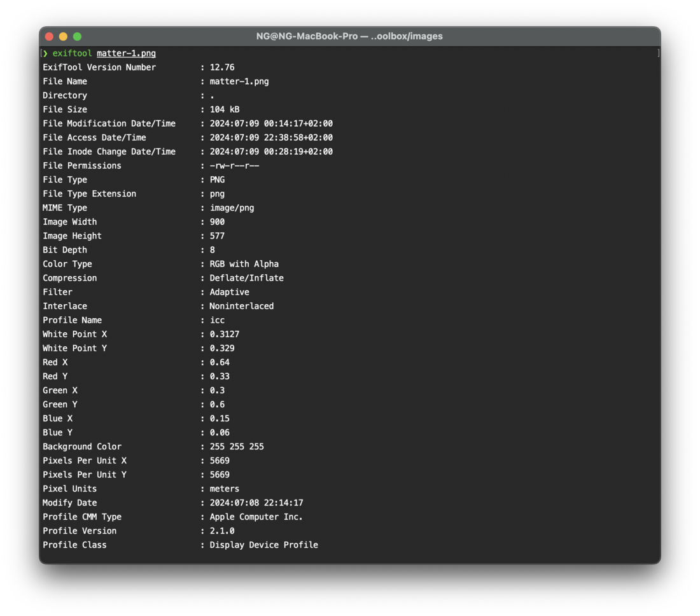
Task: Click the Color Type label
Action: tap(67, 264)
